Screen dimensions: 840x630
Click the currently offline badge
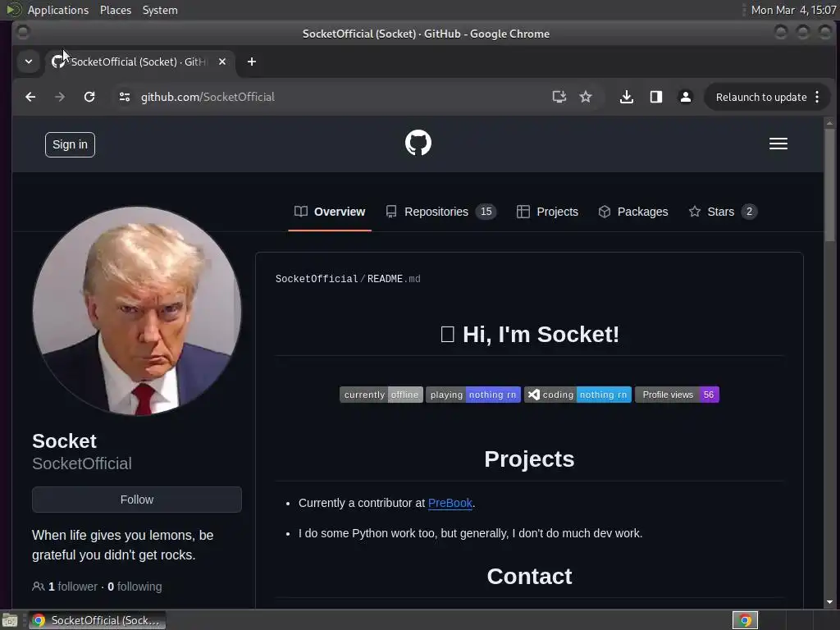tap(381, 395)
